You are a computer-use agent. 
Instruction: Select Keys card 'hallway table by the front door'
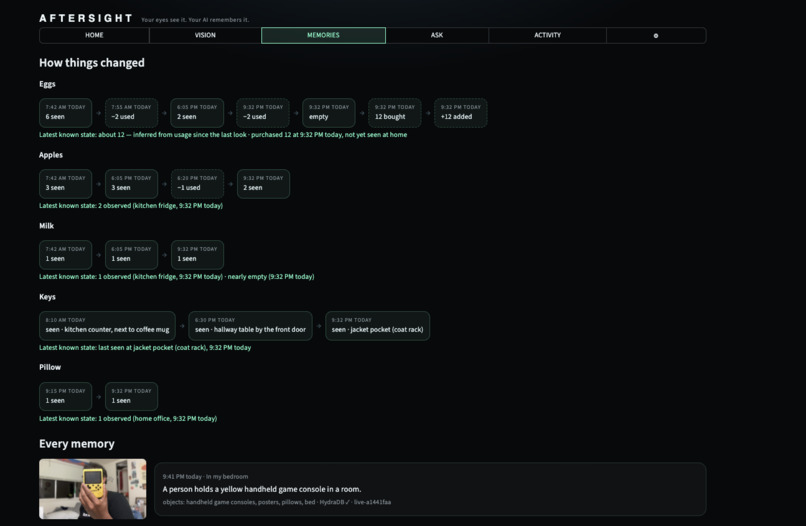pos(250,325)
